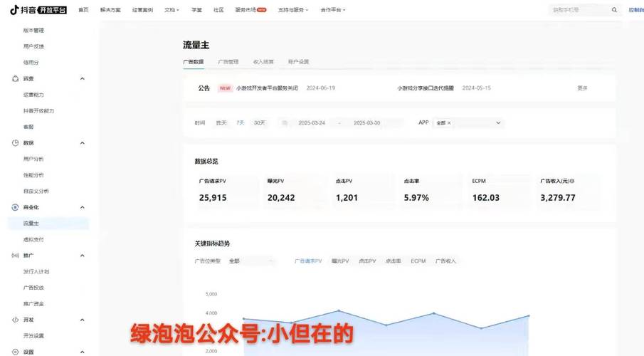644x356 pixels.
Task: Switch to the 账户设置 tab
Action: tap(298, 62)
